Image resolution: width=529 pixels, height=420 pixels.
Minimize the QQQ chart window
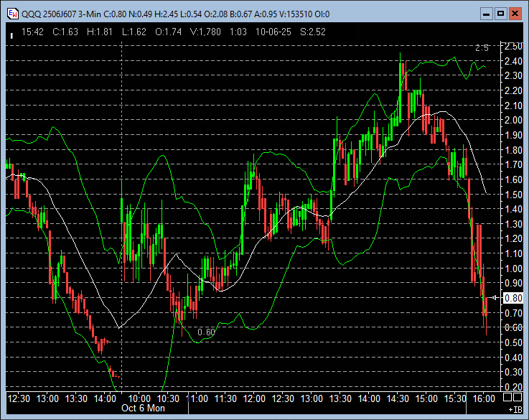(486, 13)
